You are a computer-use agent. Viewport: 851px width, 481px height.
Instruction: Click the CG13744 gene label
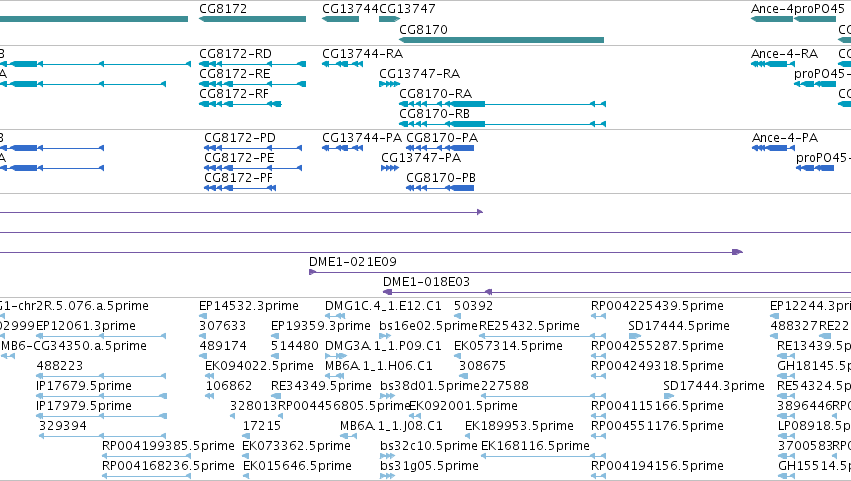click(350, 9)
